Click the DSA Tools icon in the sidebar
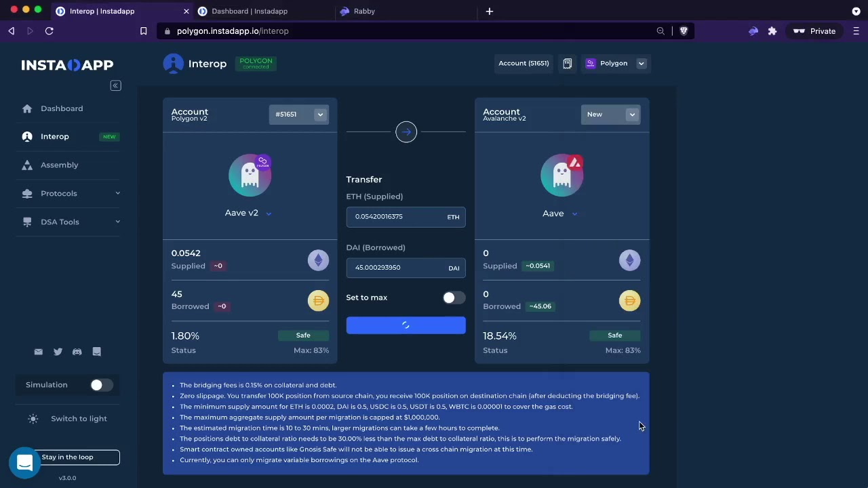Viewport: 868px width, 488px height. pyautogui.click(x=27, y=222)
